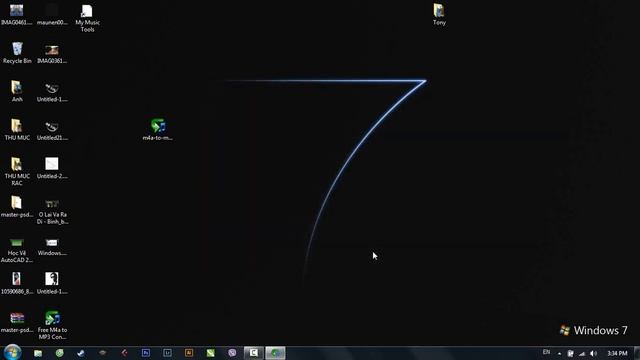The image size is (640, 360).
Task: Open the Tony folder on desktop
Action: pos(439,14)
